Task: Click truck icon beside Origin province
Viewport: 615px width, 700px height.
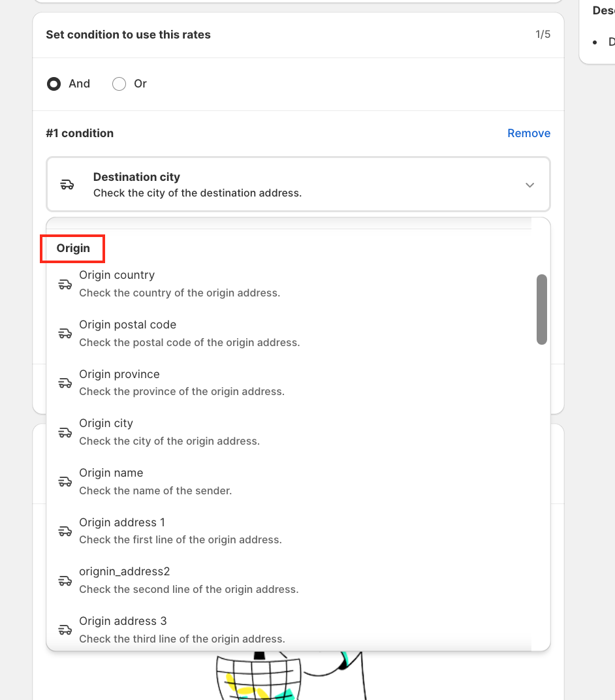Action: pyautogui.click(x=65, y=383)
